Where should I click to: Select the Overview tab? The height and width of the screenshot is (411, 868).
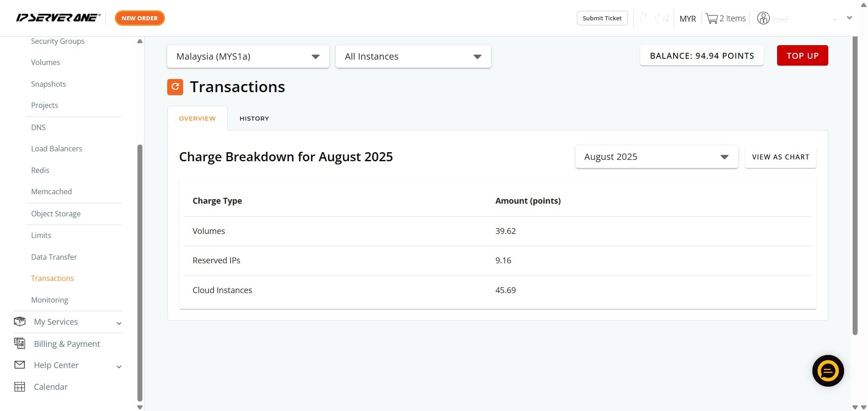tap(197, 118)
